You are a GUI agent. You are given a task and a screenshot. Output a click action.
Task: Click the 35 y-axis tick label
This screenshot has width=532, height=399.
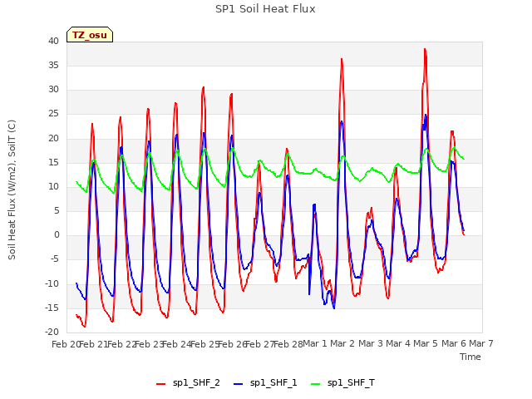(x=53, y=65)
